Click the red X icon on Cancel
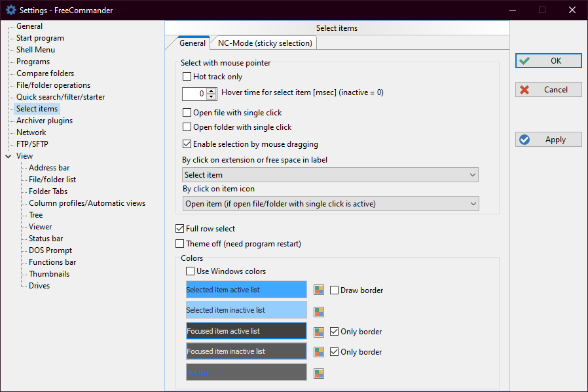 coord(524,90)
